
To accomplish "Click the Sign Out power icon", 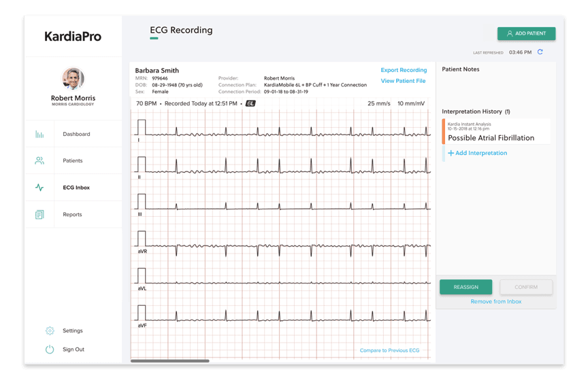I will click(50, 349).
